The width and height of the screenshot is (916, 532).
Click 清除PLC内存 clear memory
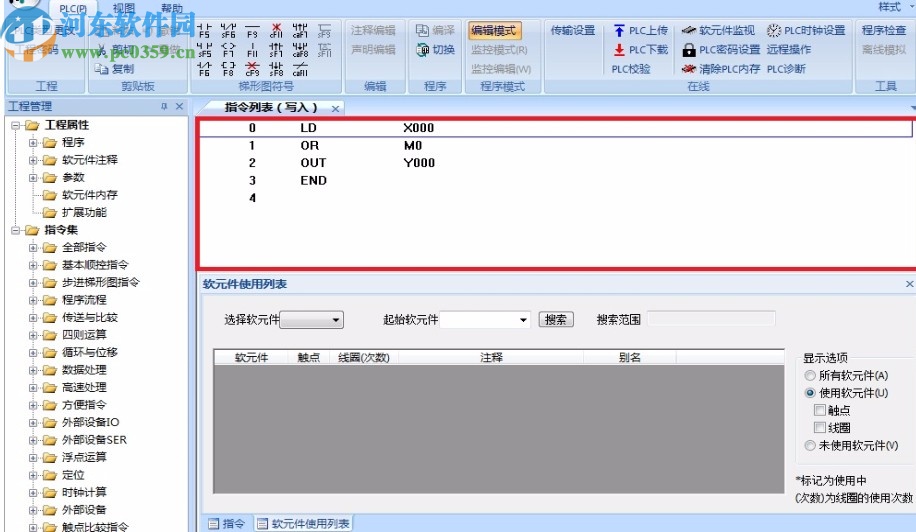pyautogui.click(x=721, y=69)
